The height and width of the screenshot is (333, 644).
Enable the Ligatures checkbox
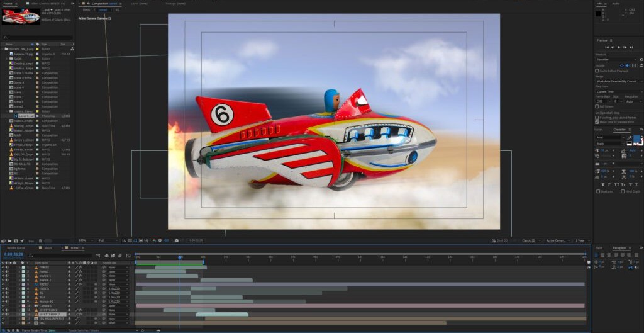pyautogui.click(x=598, y=191)
